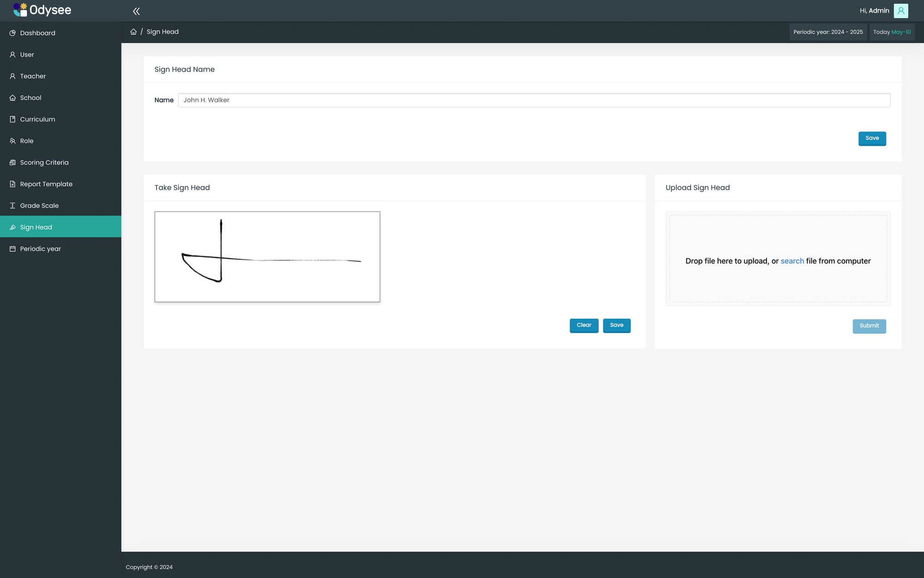
Task: Collapse the sidebar with the double chevron
Action: tap(136, 11)
